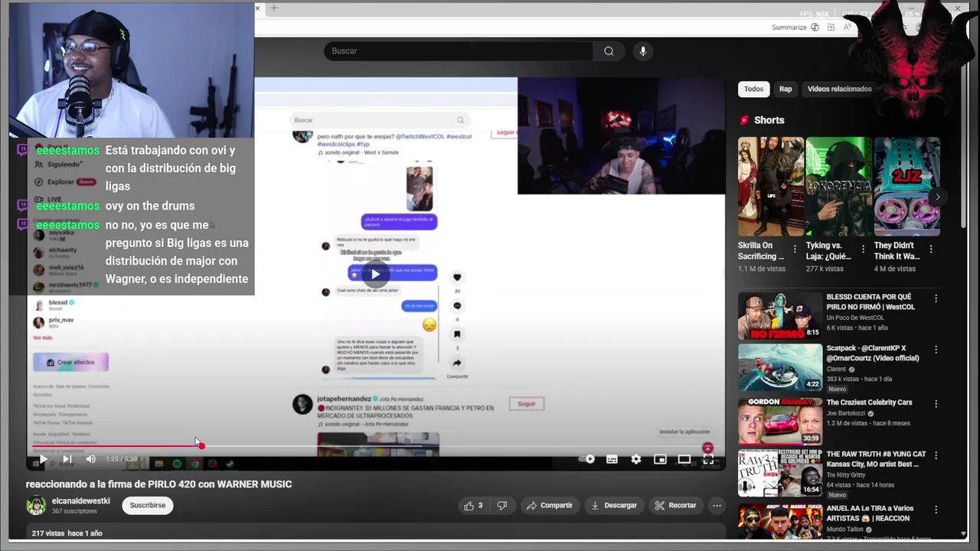Toggle subtitles on the player
This screenshot has height=551, width=980.
coord(612,459)
